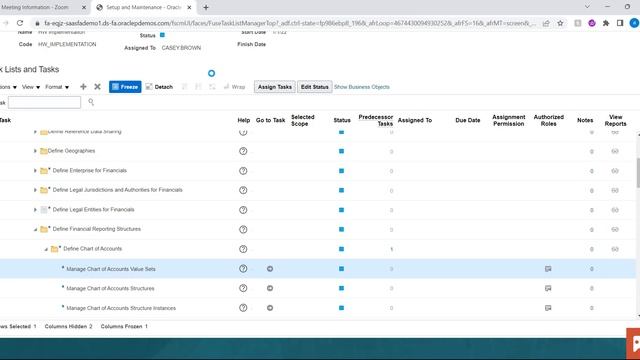Collapse Define Financial Reporting Structures
640x360 pixels.
35,229
